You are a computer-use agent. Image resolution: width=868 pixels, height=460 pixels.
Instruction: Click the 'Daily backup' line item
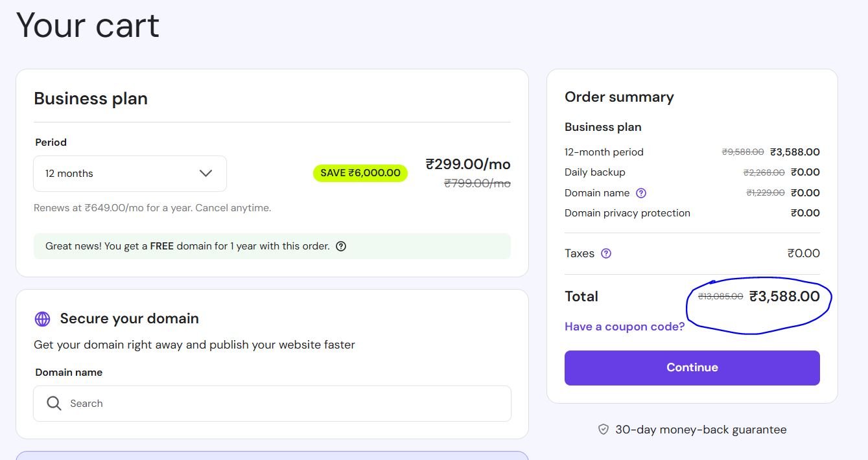594,172
